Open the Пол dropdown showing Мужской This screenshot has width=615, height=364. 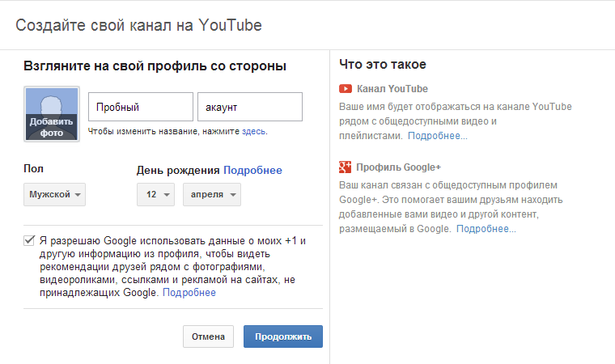tap(54, 195)
